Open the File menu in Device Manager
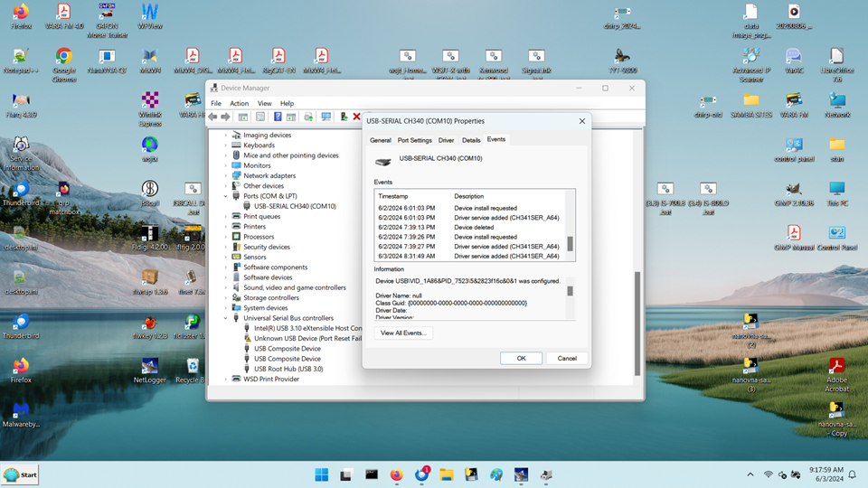Screen dimensions: 868x488 pos(216,103)
